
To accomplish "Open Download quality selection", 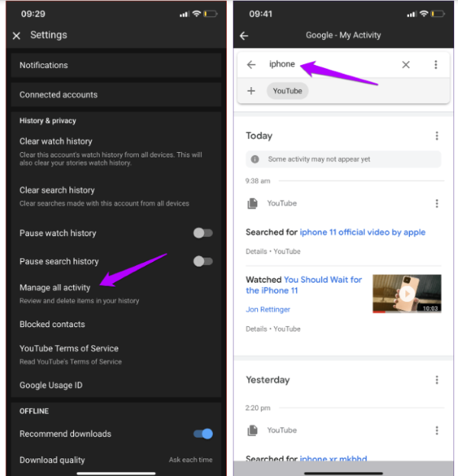I will pyautogui.click(x=114, y=460).
